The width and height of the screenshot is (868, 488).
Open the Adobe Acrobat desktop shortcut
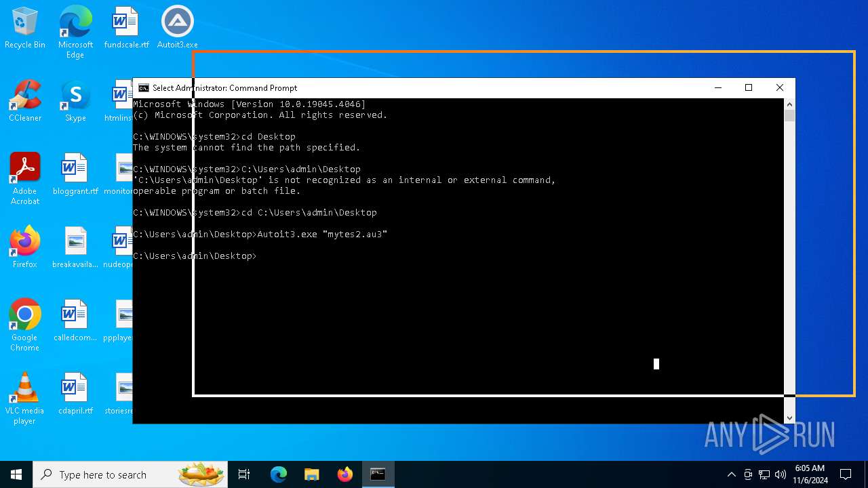[x=25, y=179]
